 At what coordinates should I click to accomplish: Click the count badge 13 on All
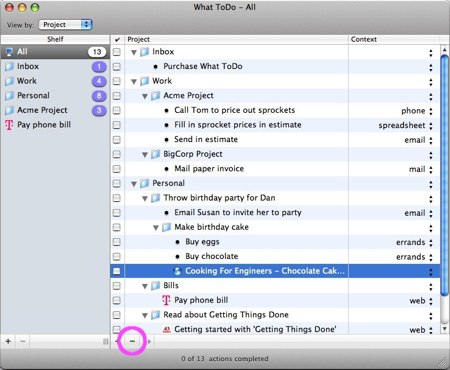[97, 52]
